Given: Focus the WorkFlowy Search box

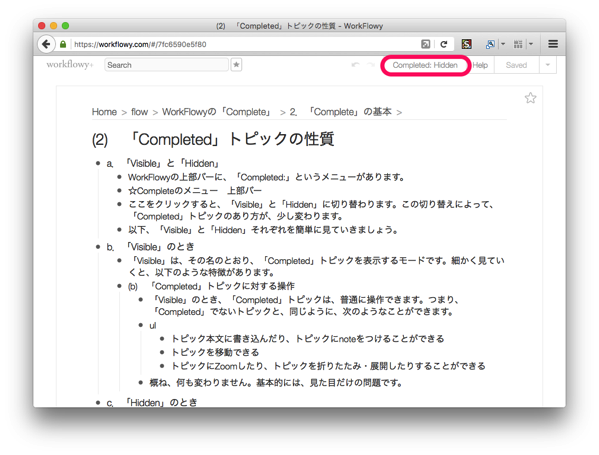Looking at the screenshot, I should 166,65.
